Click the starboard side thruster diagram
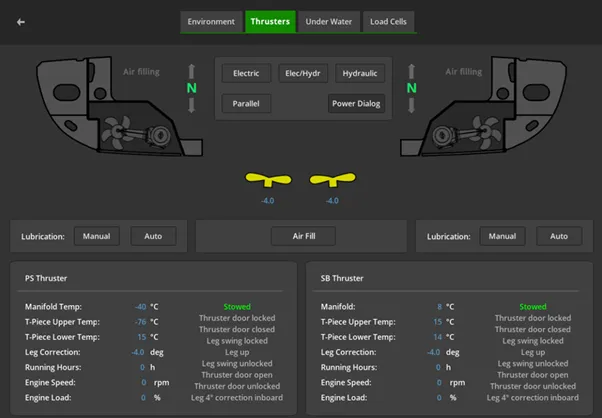602x418 pixels. tap(486, 106)
